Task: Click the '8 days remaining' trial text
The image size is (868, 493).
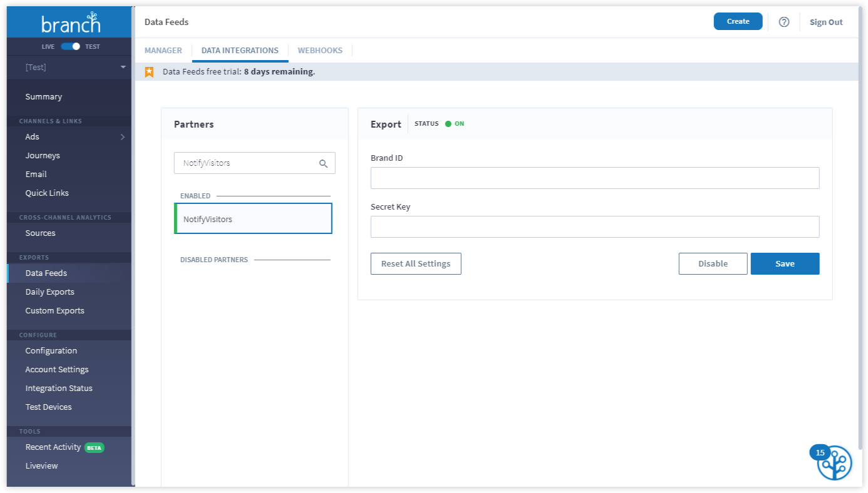Action: 279,72
